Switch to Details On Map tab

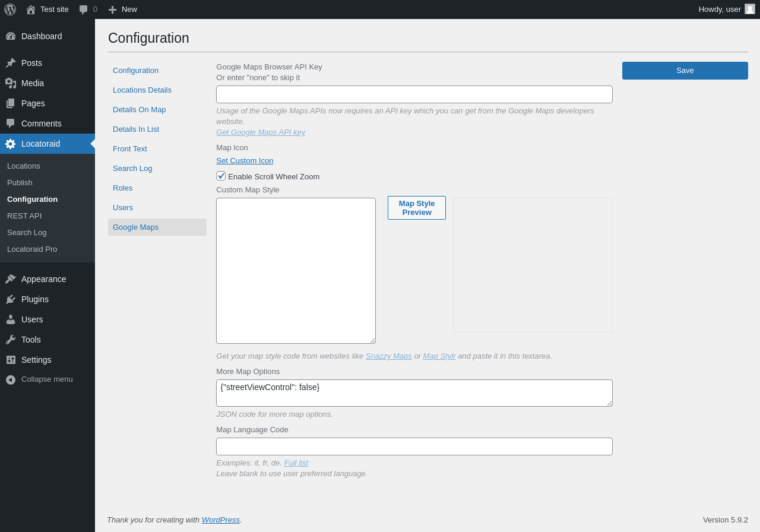[157, 109]
